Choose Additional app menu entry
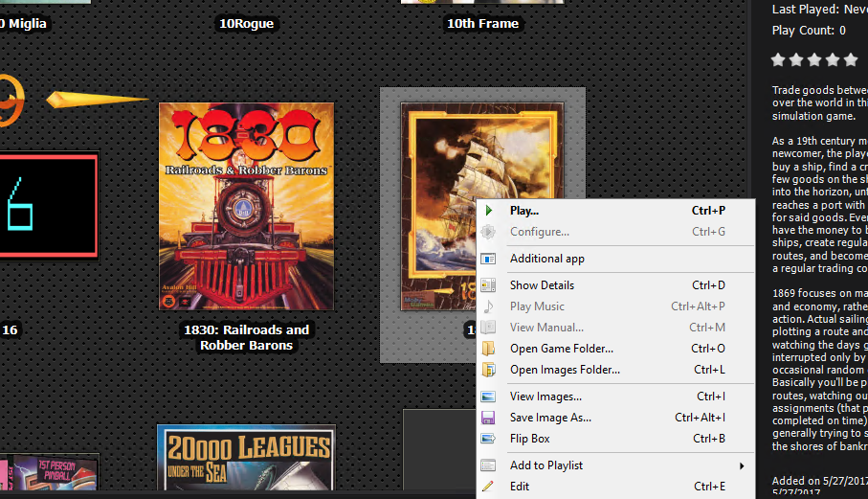868x499 pixels. tap(615, 259)
